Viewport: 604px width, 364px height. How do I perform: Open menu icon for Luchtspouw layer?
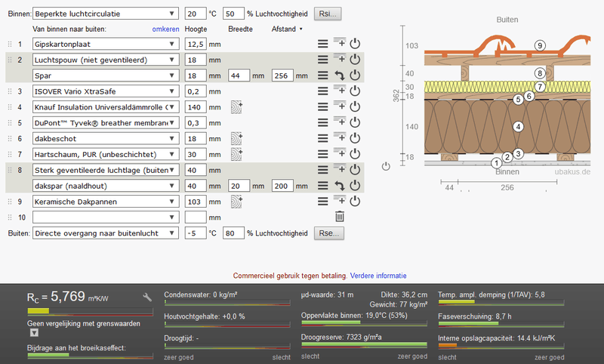[x=323, y=60]
